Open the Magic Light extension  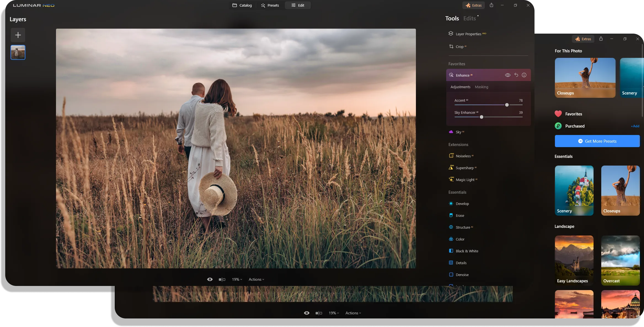(x=465, y=180)
